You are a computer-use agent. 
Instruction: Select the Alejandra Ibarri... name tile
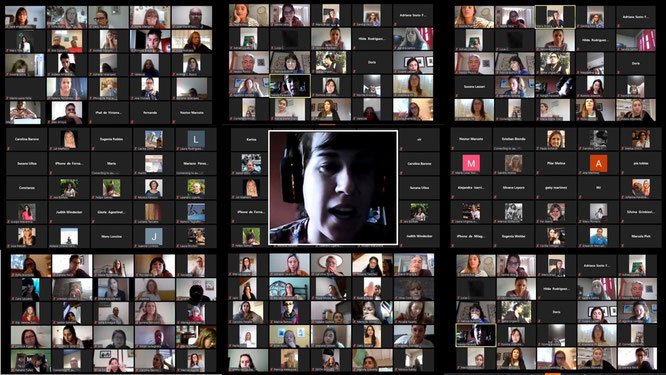tap(471, 188)
